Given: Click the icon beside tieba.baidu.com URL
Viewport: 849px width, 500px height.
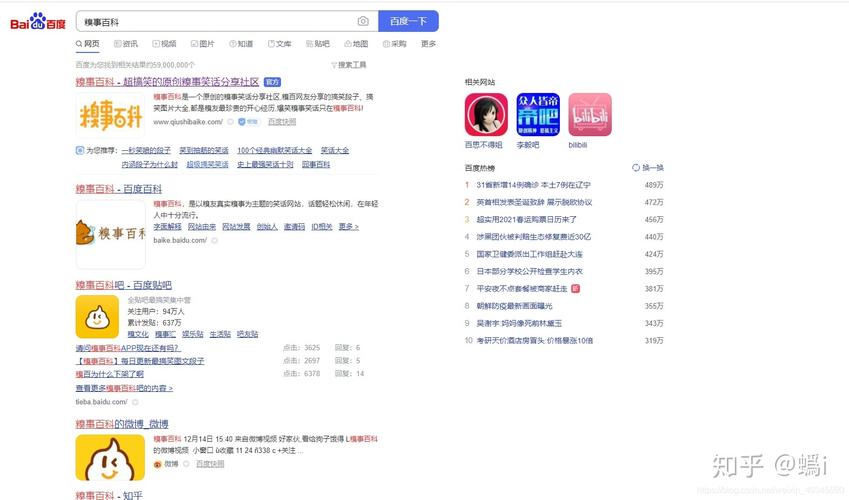Looking at the screenshot, I should 135,402.
